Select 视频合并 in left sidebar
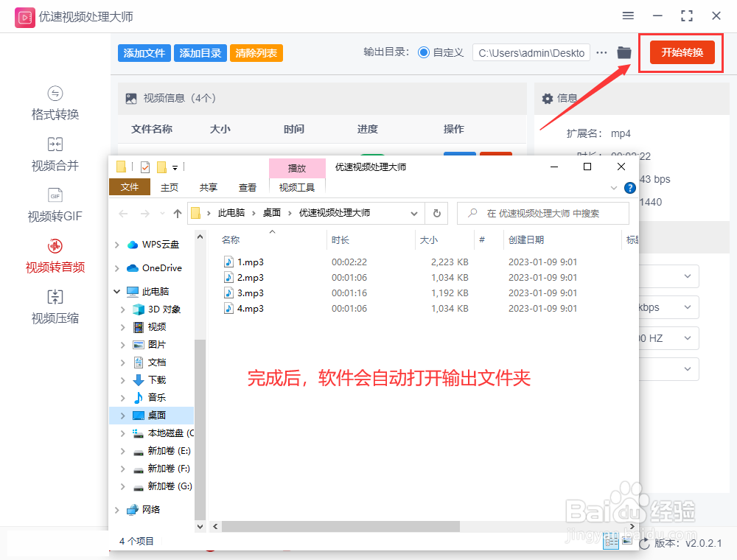This screenshot has height=560, width=737. (55, 155)
